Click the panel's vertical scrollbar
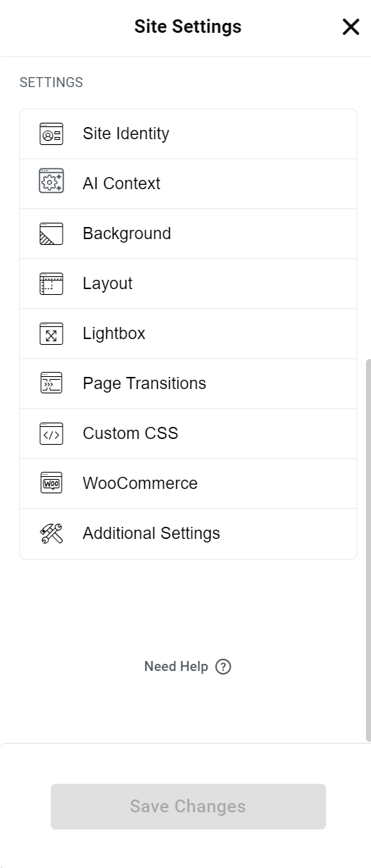This screenshot has height=868, width=371. pos(368,550)
